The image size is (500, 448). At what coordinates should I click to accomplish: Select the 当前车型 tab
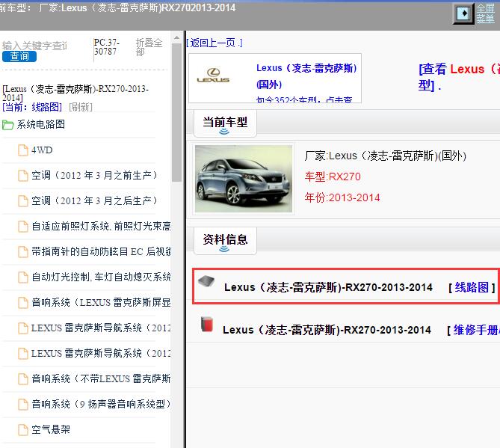point(225,123)
